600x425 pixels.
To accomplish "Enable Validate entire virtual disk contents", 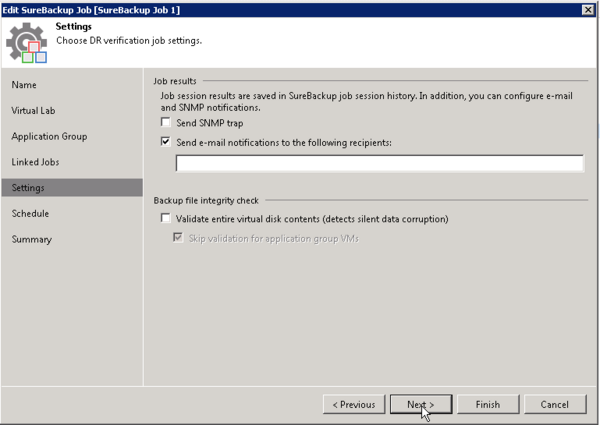I will [166, 218].
